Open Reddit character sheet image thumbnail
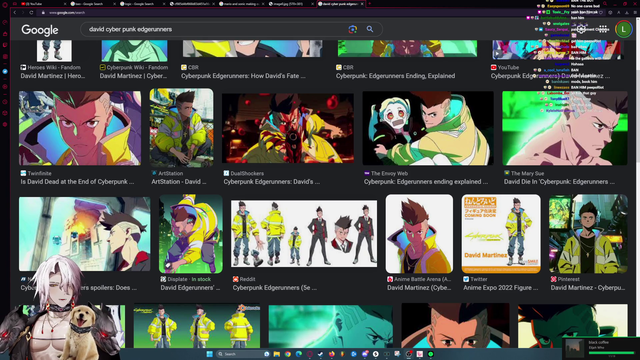The image size is (640, 360). pyautogui.click(x=304, y=233)
